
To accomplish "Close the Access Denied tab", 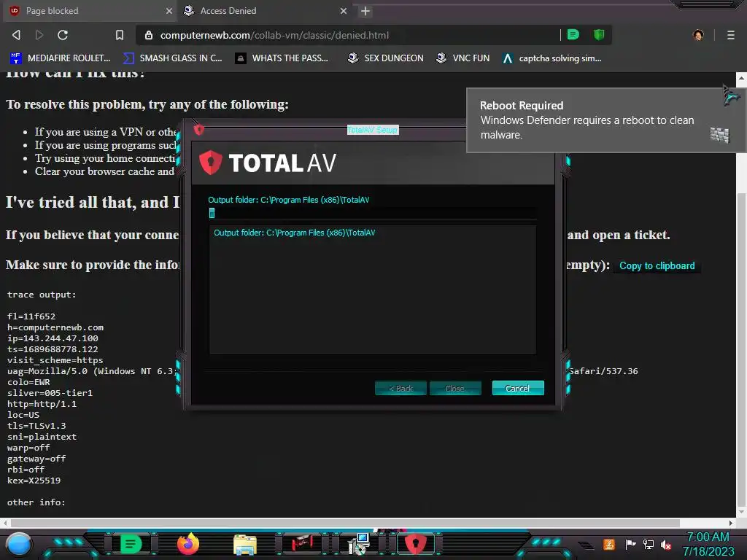I will coord(344,11).
